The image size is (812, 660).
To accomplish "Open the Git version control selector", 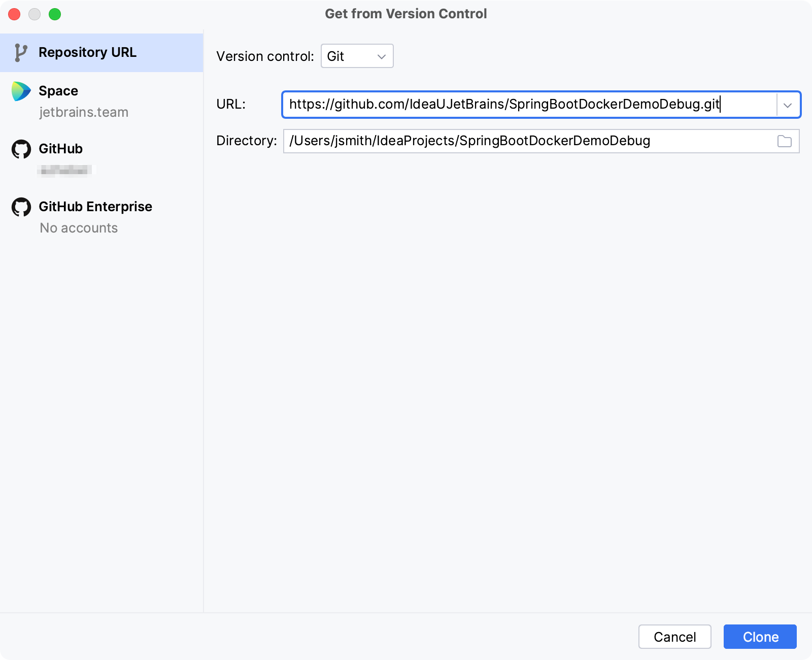I will tap(357, 56).
